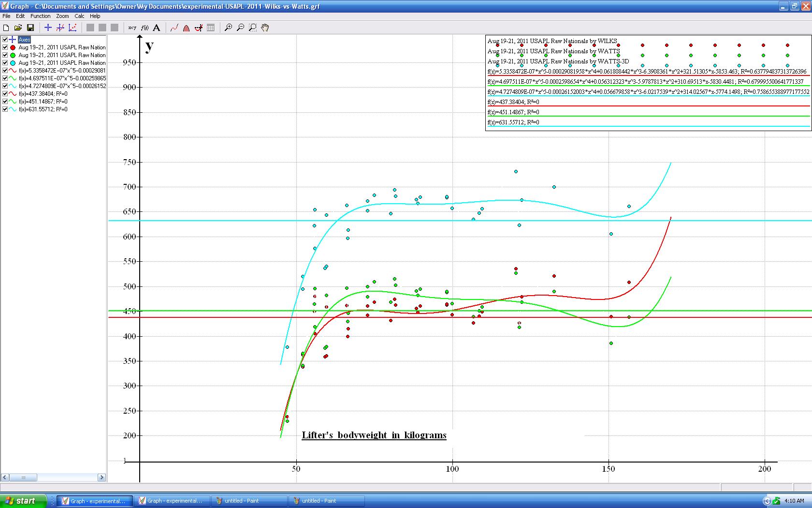The height and width of the screenshot is (508, 812).
Task: Switch to first Graph - experimental taskbar window
Action: [x=95, y=501]
